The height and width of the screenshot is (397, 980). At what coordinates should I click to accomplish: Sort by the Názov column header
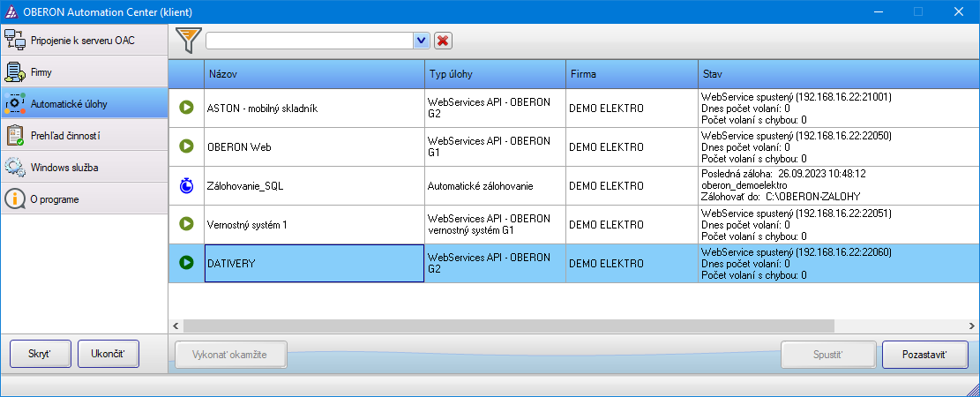[314, 74]
